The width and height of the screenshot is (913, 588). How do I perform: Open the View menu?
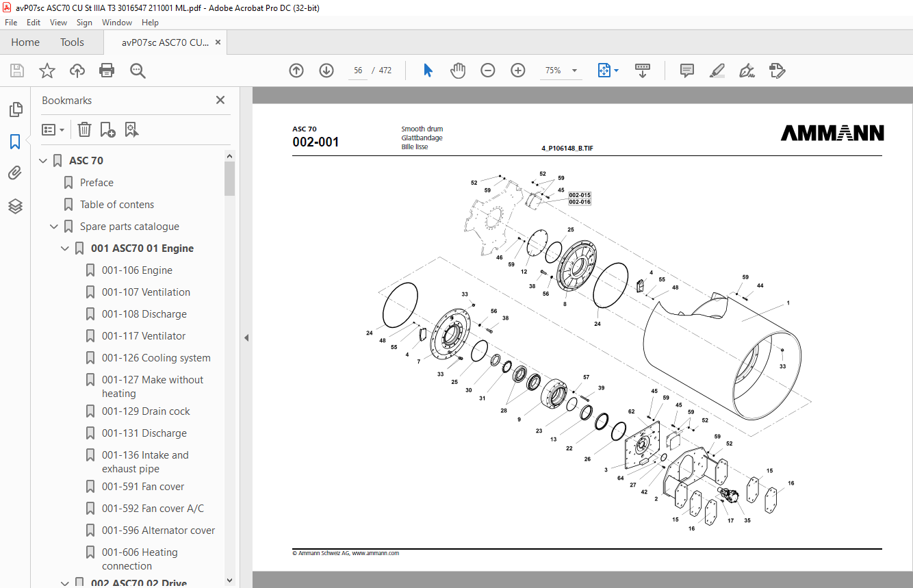click(58, 23)
